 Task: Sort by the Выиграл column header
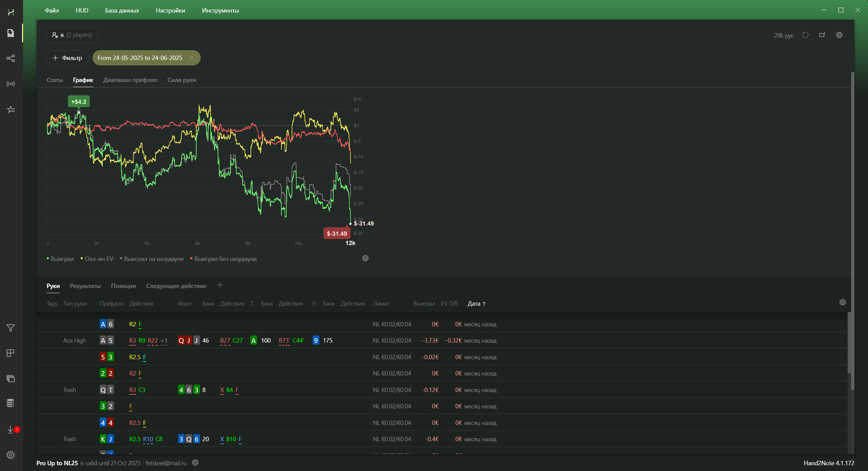424,304
